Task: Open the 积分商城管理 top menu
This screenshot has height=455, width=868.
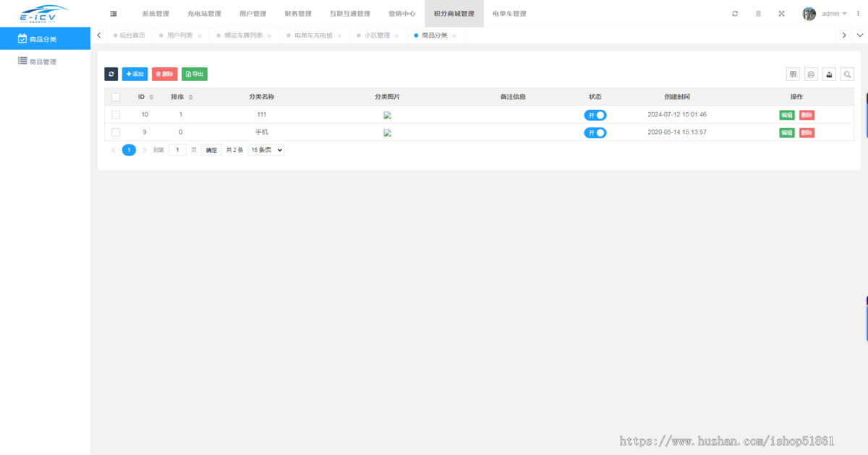Action: point(454,14)
